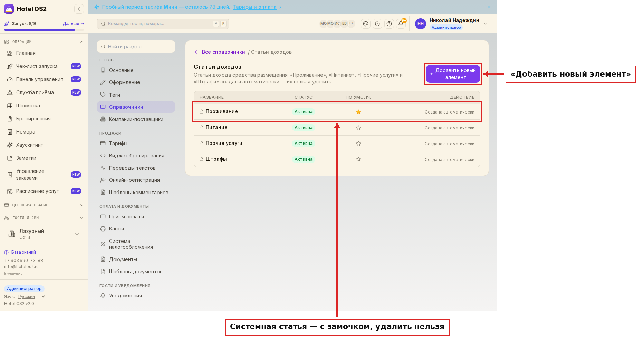Click the Дальше link in launch progress

pos(73,24)
